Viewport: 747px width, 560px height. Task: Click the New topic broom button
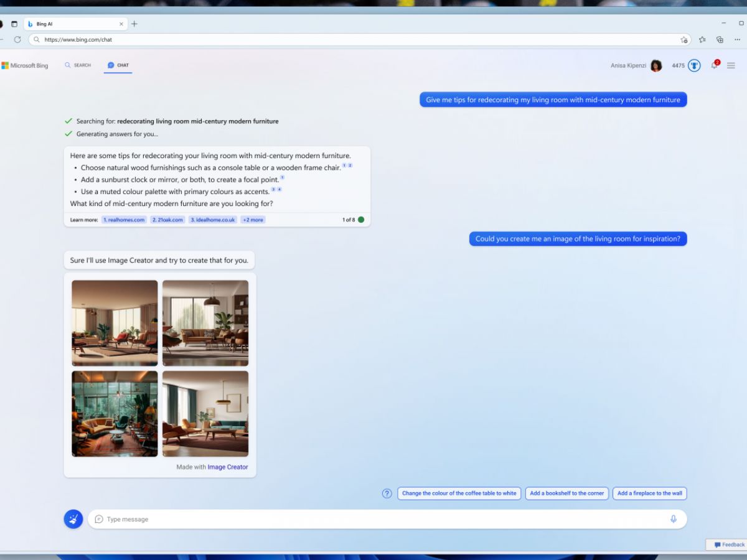click(73, 519)
